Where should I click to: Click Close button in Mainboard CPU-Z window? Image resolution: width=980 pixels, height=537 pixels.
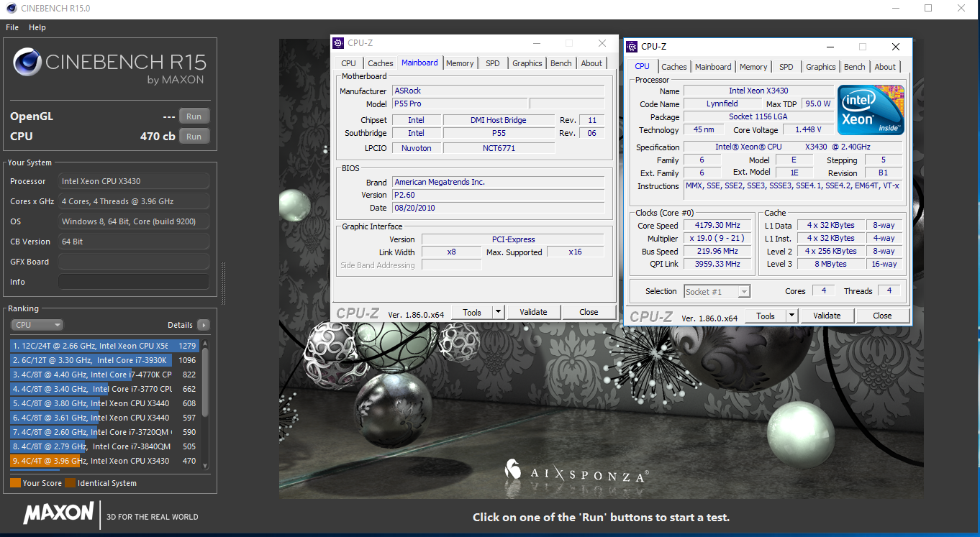pyautogui.click(x=589, y=312)
